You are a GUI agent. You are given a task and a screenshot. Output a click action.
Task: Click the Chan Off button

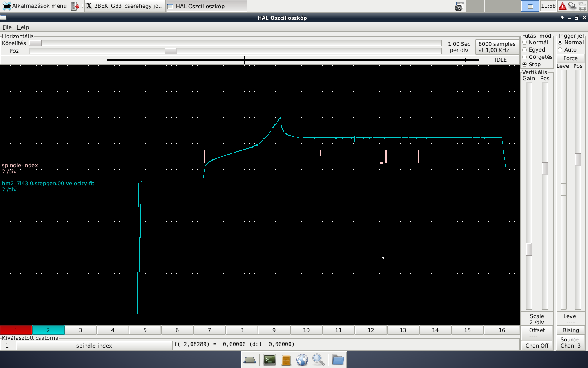[537, 346]
